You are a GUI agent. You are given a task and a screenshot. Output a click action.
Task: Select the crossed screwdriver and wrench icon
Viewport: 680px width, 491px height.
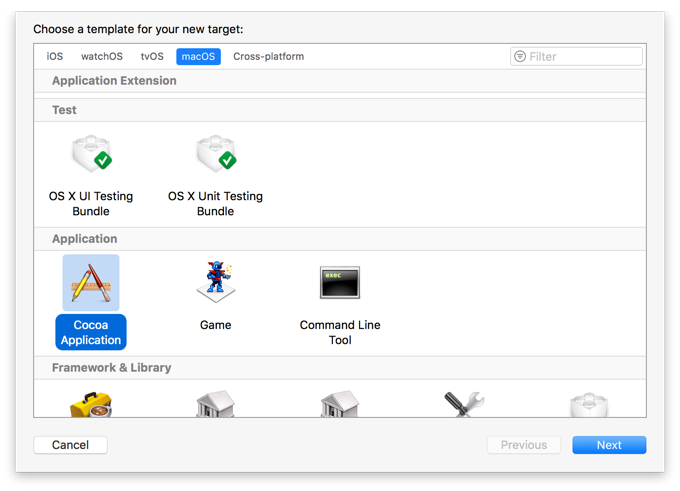464,404
